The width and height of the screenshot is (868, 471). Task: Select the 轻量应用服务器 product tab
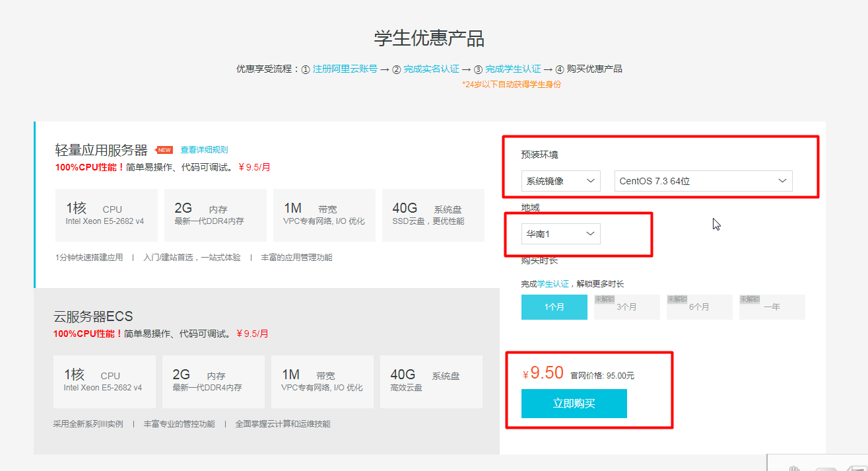[267, 205]
